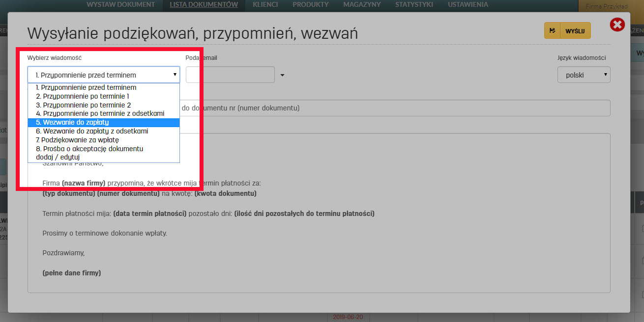This screenshot has width=644, height=322.
Task: Choose '3. Przypomnienie po terminie 2'
Action: coord(83,105)
